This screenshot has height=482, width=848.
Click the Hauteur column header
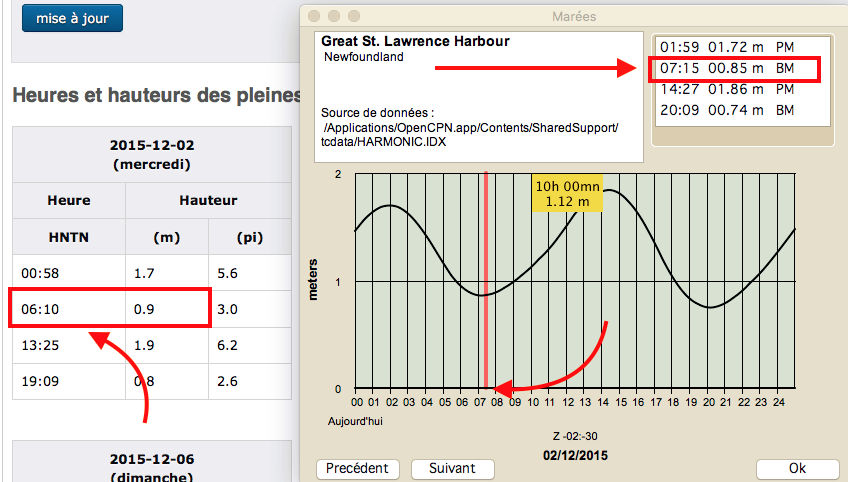coord(208,200)
